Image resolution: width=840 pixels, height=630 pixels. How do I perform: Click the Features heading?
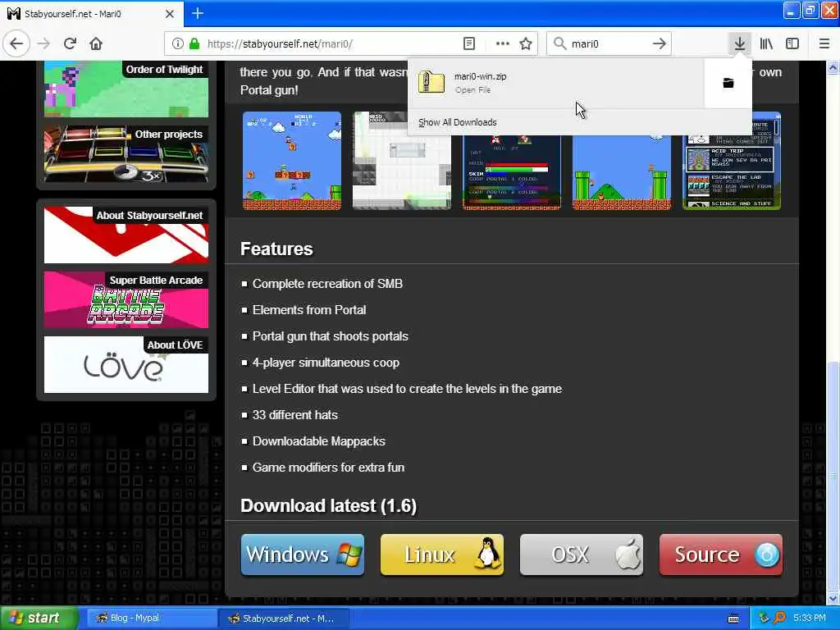point(276,249)
